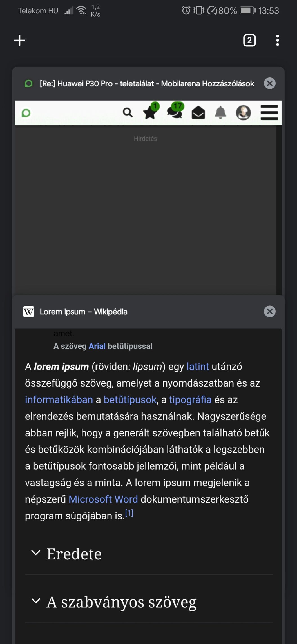Viewport: 297px width, 644px height.
Task: Close the Huawei P30 Pro tab
Action: (x=270, y=83)
